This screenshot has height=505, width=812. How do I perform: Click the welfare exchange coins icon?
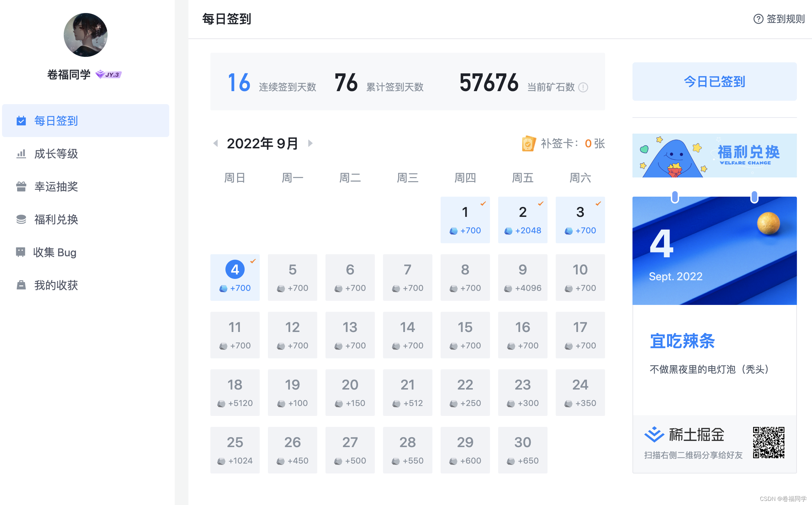coord(21,220)
